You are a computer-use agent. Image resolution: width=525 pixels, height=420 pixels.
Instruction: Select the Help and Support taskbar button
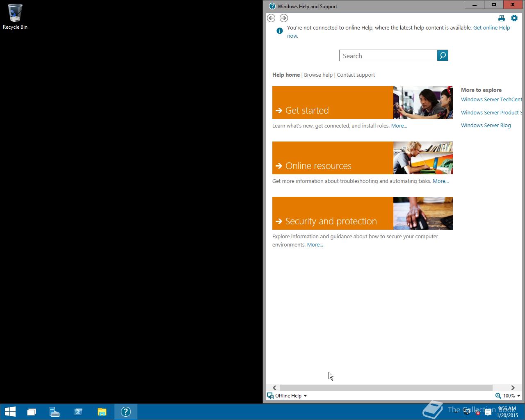click(x=126, y=412)
